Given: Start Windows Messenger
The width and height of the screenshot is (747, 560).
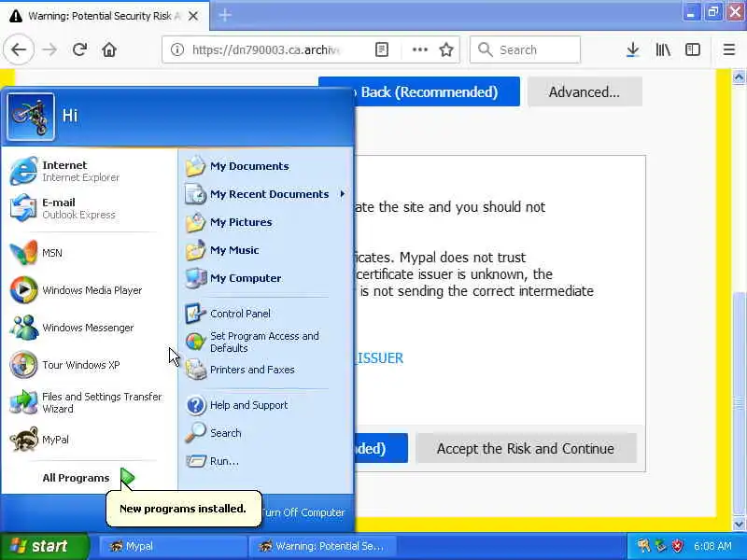Looking at the screenshot, I should click(x=89, y=328).
